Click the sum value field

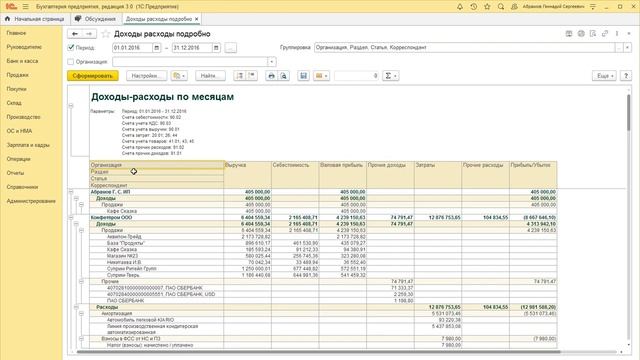coord(356,76)
